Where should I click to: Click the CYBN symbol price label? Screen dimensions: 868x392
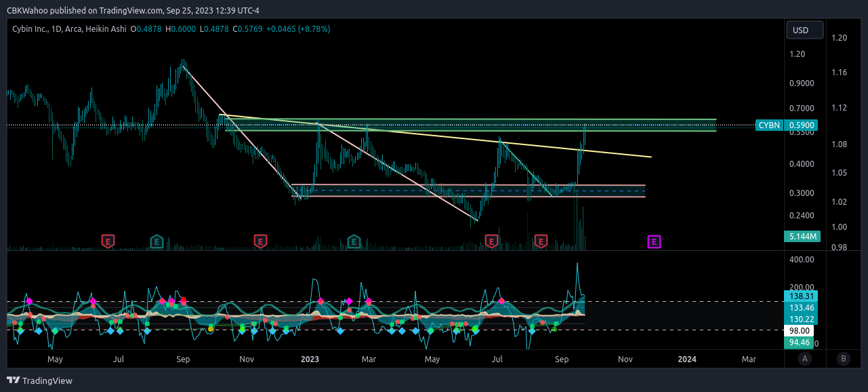click(769, 125)
